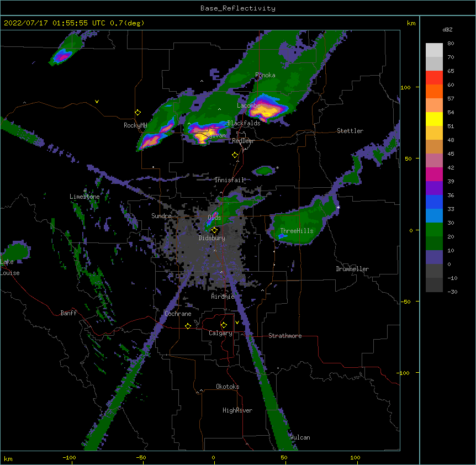Select the yellow V marker east of Calgary
The image size is (476, 465).
click(237, 323)
